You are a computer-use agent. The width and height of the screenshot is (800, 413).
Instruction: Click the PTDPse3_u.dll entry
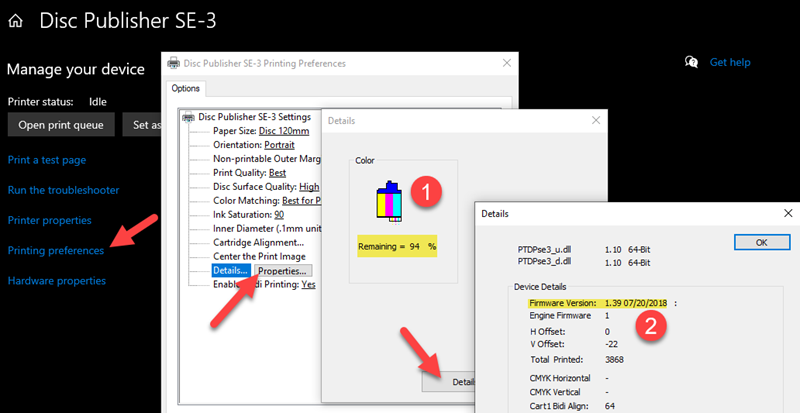point(544,250)
